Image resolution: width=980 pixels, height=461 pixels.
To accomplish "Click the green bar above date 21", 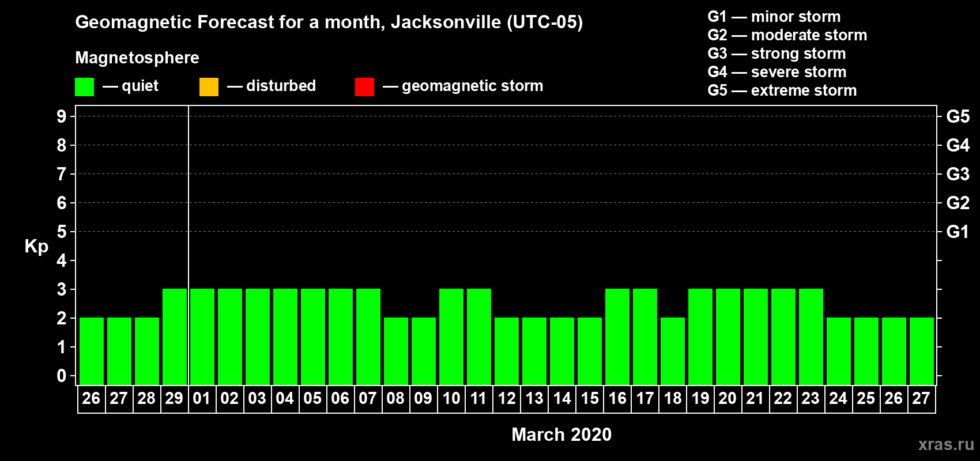I will (x=756, y=337).
